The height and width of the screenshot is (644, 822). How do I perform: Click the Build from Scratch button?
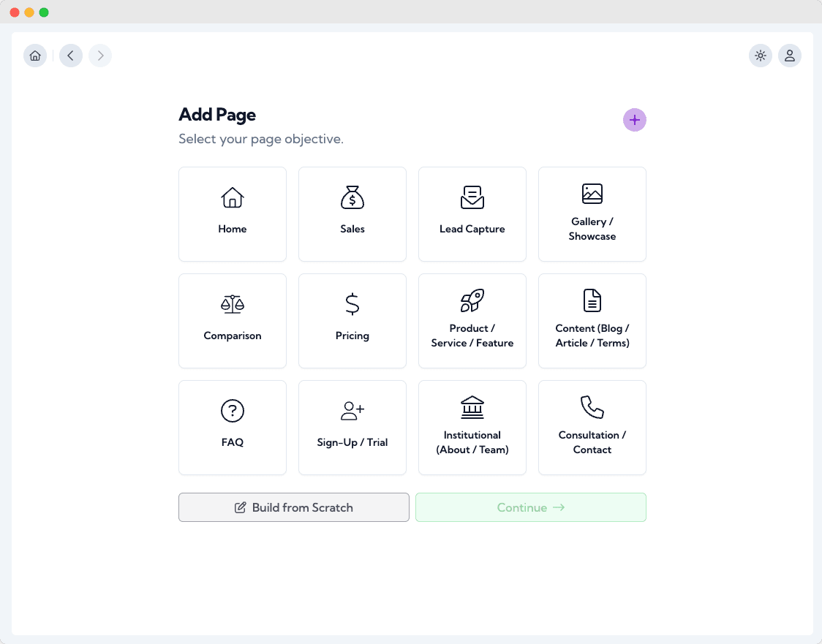click(293, 507)
